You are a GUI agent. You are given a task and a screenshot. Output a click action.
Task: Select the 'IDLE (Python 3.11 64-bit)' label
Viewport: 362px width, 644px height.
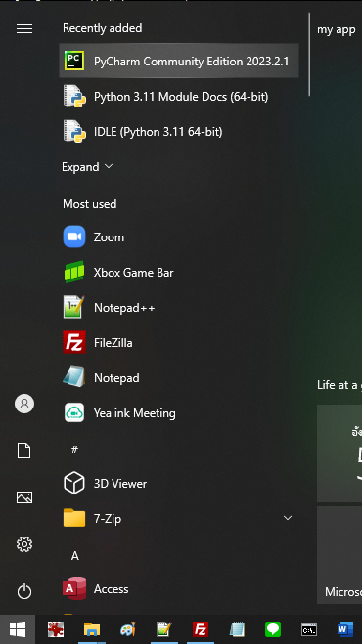pyautogui.click(x=158, y=132)
